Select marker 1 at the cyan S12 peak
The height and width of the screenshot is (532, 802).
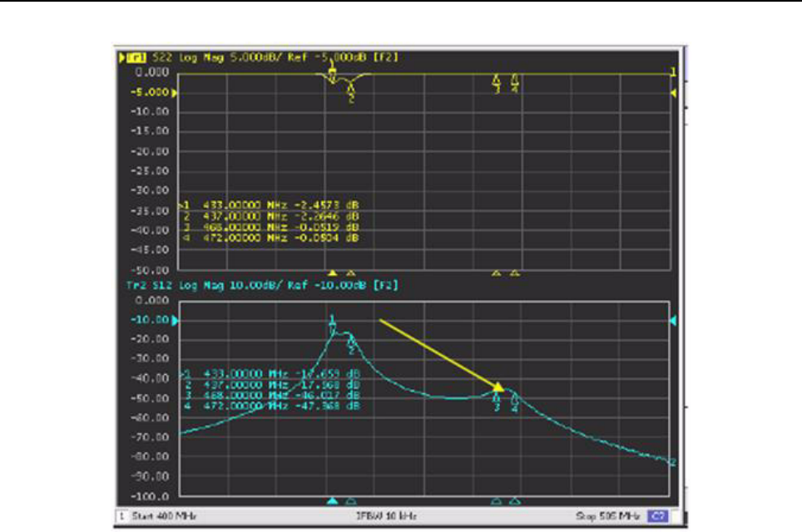pos(332,323)
